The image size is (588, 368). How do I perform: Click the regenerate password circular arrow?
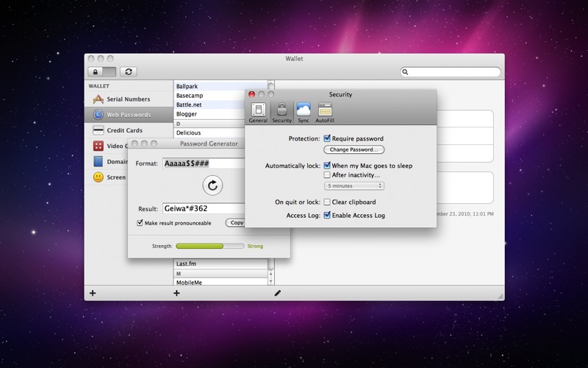[x=212, y=185]
